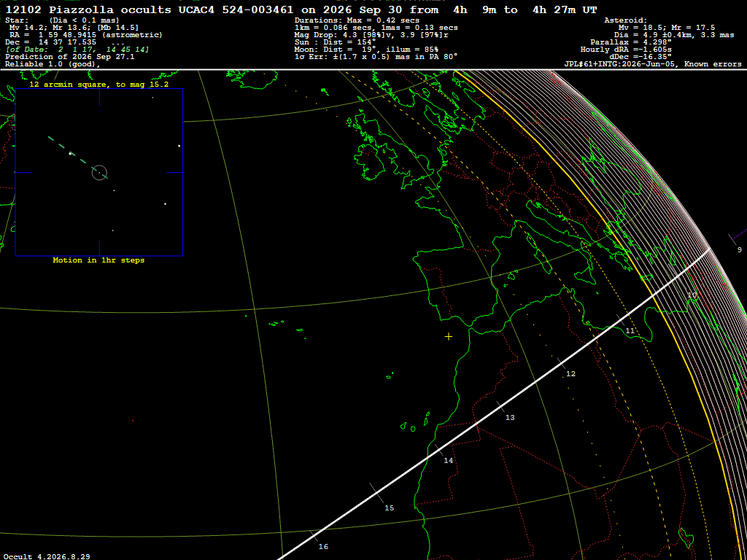This screenshot has width=747, height=560.
Task: Click minute marker 15 on the shadow path
Action: (390, 508)
